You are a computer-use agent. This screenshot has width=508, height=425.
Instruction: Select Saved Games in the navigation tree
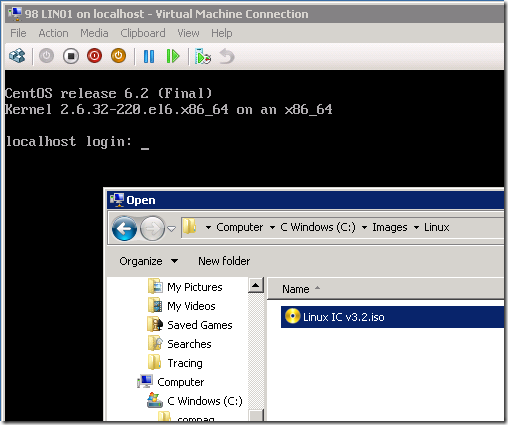[x=200, y=325]
